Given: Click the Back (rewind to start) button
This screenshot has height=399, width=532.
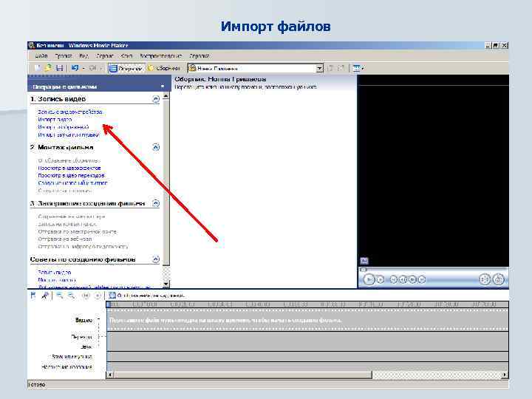Looking at the screenshot, I should point(394,279).
